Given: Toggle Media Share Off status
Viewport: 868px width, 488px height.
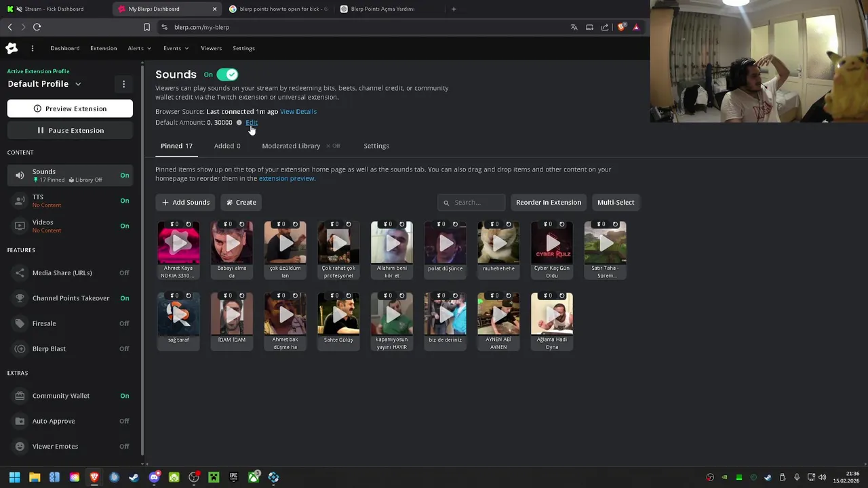Looking at the screenshot, I should (x=124, y=273).
